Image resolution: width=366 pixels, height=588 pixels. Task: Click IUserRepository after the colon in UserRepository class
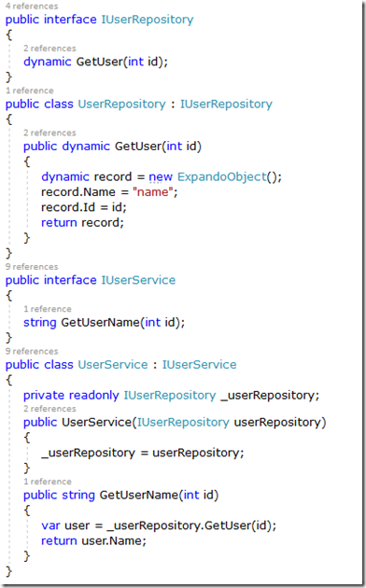pos(226,104)
